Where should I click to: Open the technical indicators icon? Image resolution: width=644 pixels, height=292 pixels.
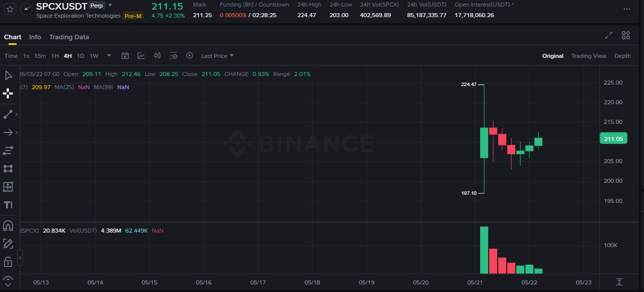(141, 56)
